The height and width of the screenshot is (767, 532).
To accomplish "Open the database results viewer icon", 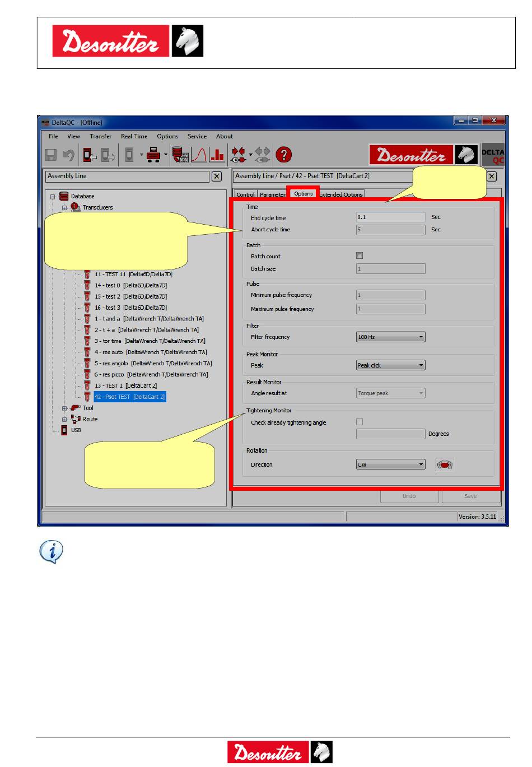I will (180, 155).
